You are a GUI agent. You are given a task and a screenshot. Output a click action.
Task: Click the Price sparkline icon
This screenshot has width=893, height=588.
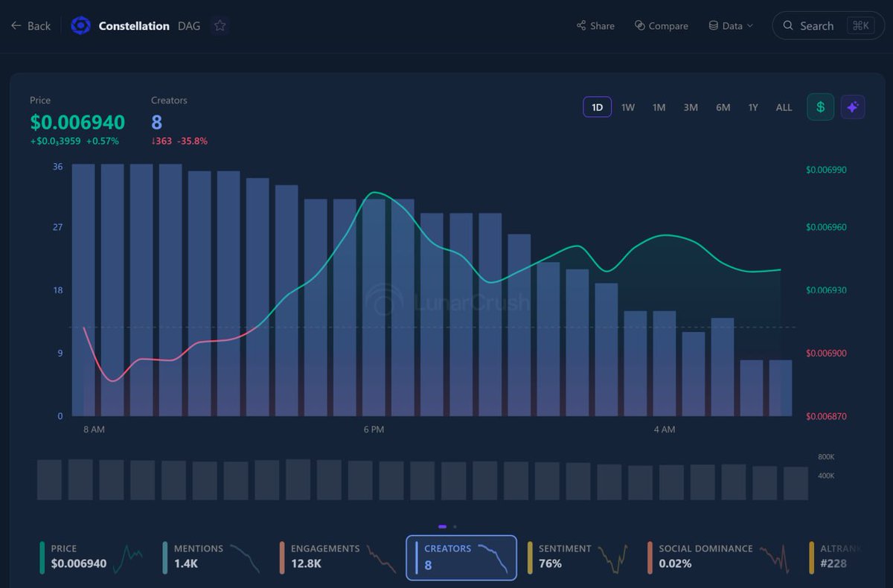click(128, 559)
